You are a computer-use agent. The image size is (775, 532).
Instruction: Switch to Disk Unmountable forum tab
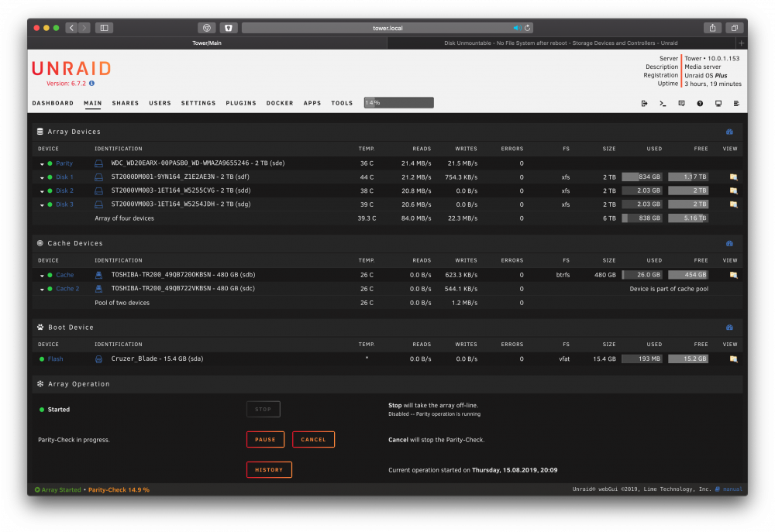click(x=560, y=43)
